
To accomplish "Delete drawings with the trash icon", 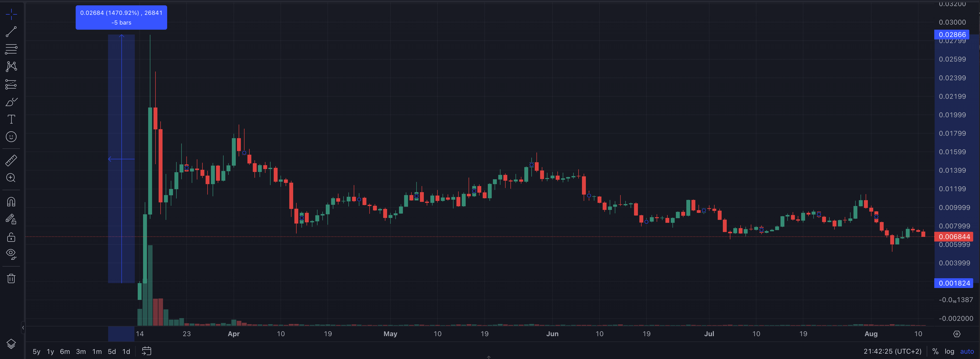I will [x=11, y=279].
